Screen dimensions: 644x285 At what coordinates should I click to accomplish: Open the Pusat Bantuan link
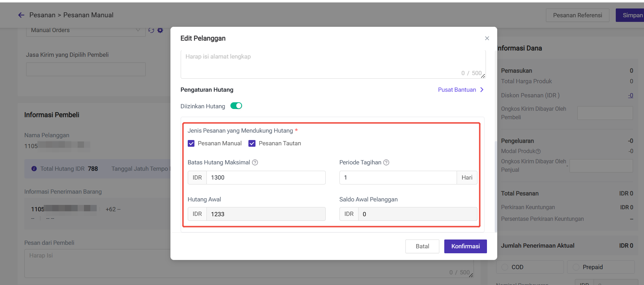[x=457, y=90]
